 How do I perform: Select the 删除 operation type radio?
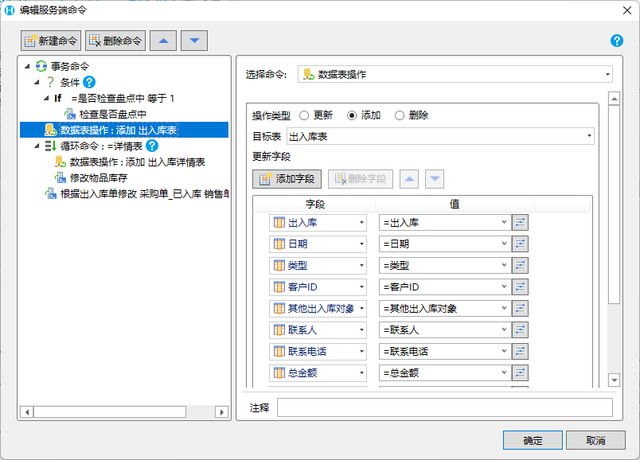[x=400, y=116]
